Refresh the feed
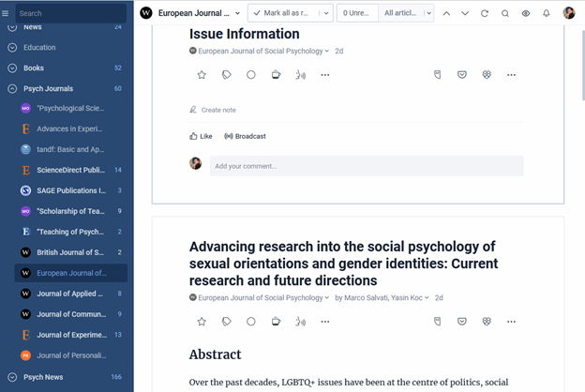This screenshot has width=585, height=392. tap(485, 13)
